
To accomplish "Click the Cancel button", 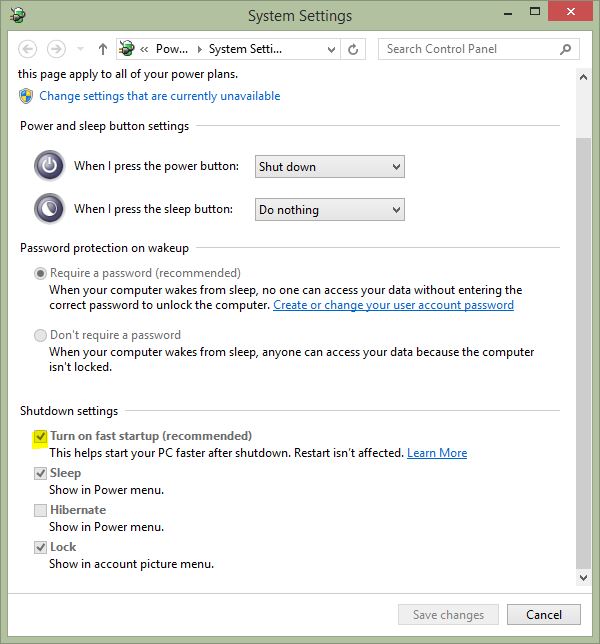I will pyautogui.click(x=543, y=615).
